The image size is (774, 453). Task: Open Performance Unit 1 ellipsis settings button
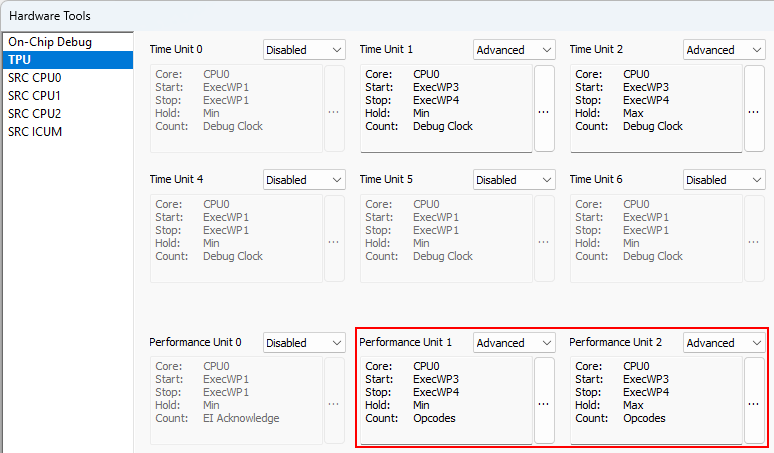pyautogui.click(x=544, y=401)
